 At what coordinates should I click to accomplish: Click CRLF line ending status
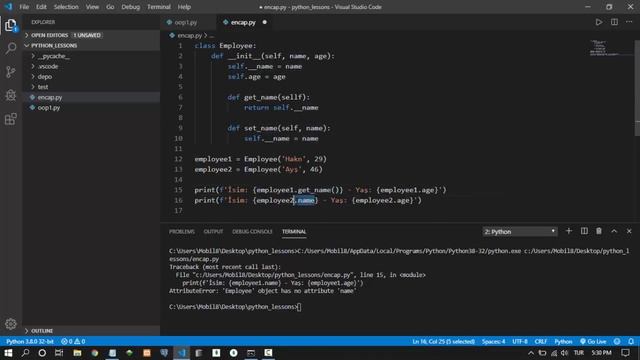point(541,341)
